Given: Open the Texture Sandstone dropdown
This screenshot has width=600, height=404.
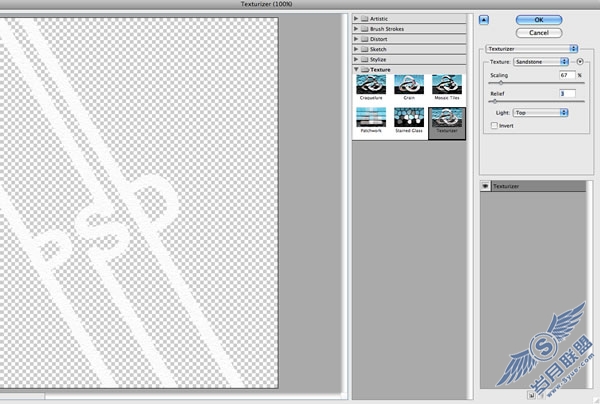Looking at the screenshot, I should (541, 62).
